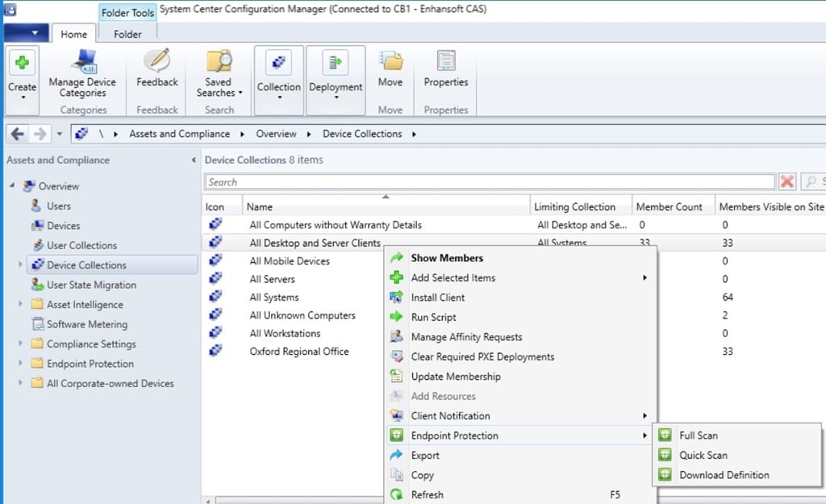
Task: Choose Manage Affinity Requests
Action: [521, 337]
